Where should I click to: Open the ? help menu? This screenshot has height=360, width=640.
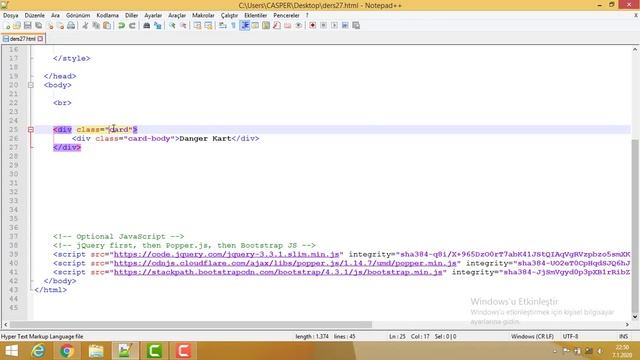(307, 15)
